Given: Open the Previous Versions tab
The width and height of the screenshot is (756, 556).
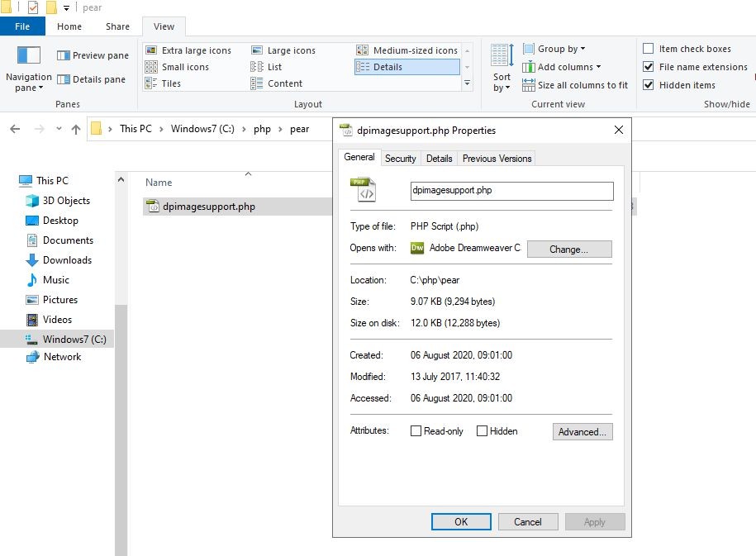Looking at the screenshot, I should coord(497,159).
